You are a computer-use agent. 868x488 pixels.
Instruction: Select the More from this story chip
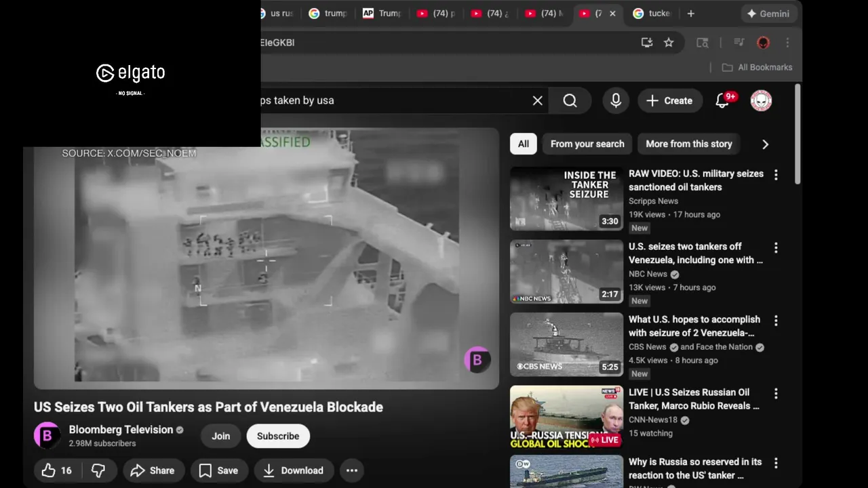click(x=689, y=144)
